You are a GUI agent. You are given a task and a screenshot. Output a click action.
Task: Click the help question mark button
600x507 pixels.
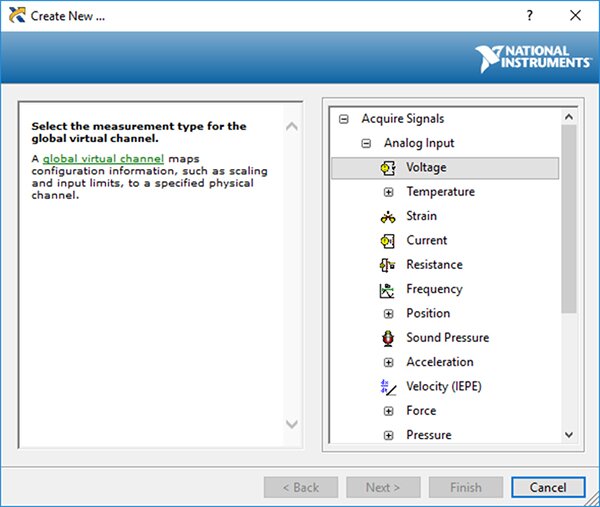pos(530,16)
